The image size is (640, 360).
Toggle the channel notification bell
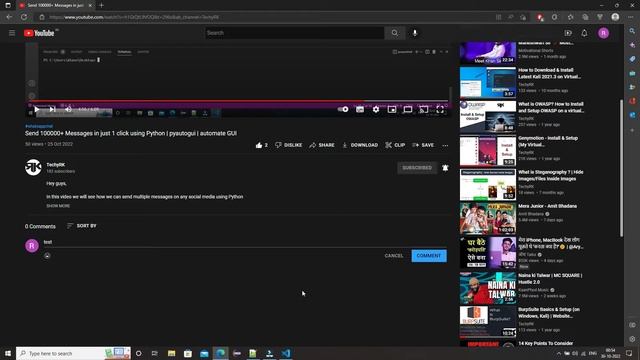445,168
